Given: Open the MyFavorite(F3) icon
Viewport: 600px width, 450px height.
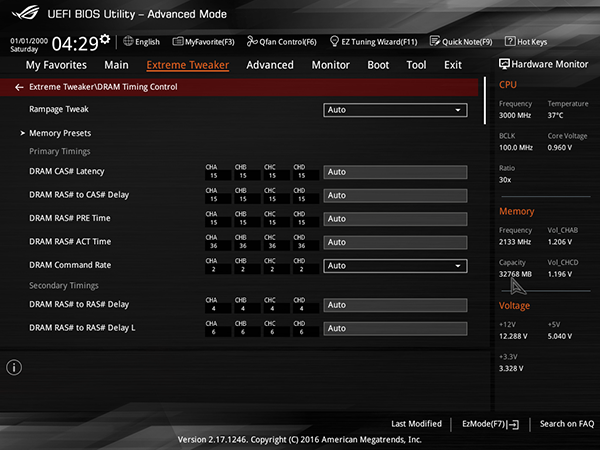Looking at the screenshot, I should pos(178,41).
